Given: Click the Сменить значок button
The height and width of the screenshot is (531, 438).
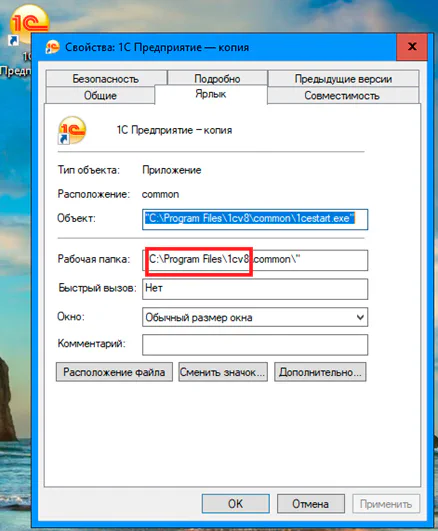Looking at the screenshot, I should (x=223, y=372).
